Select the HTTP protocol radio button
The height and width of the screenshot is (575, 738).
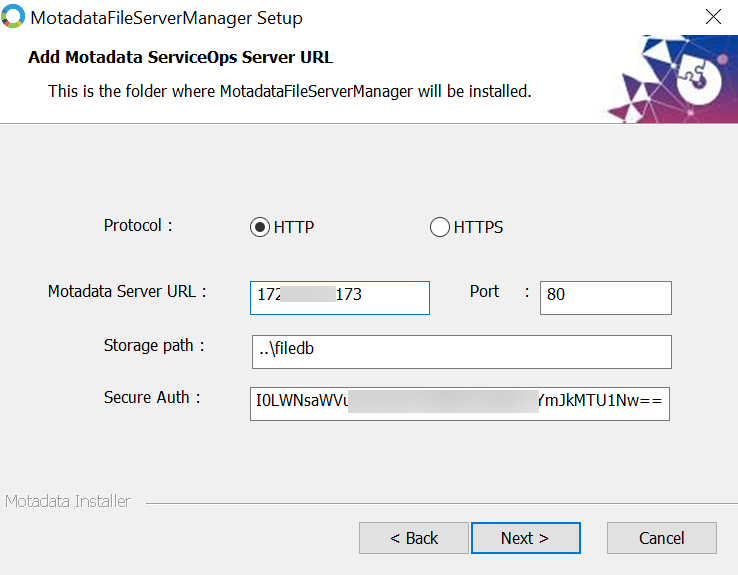pyautogui.click(x=260, y=227)
